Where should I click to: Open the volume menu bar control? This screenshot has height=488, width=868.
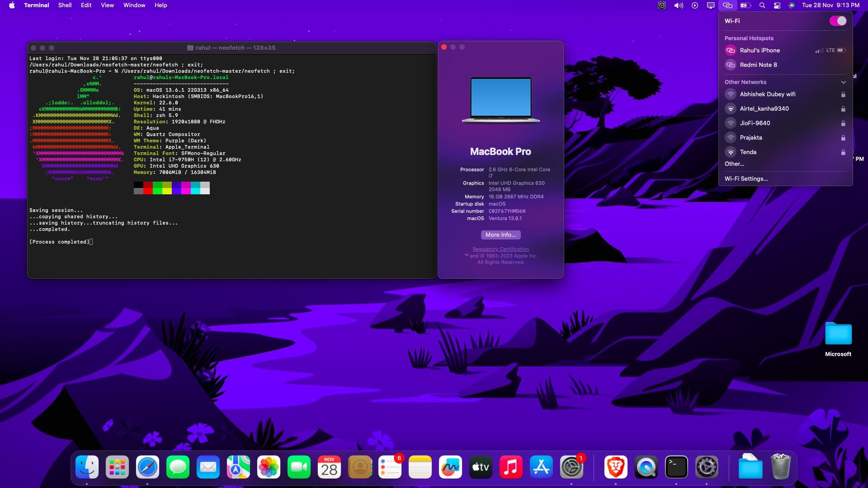[x=679, y=5]
